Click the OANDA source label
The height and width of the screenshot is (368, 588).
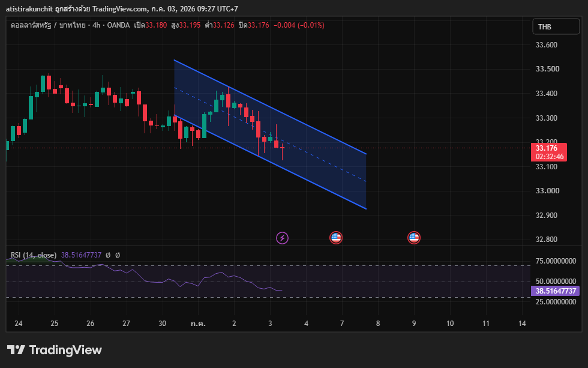coord(119,25)
